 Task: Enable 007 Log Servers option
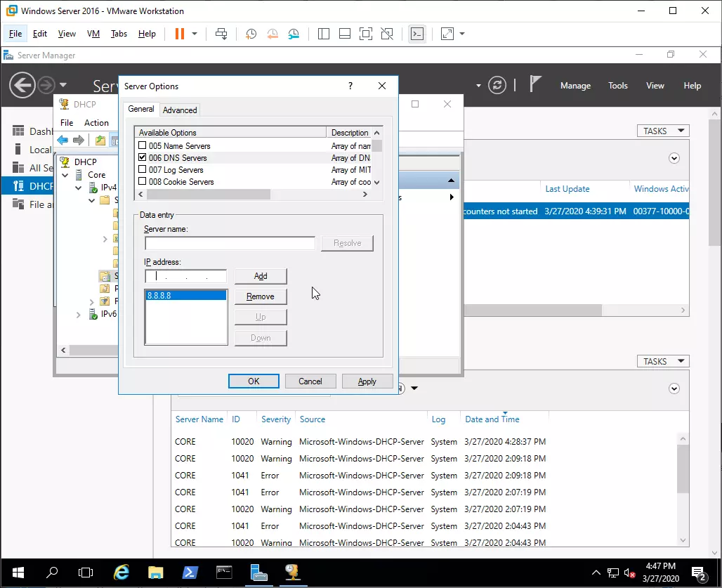tap(143, 169)
